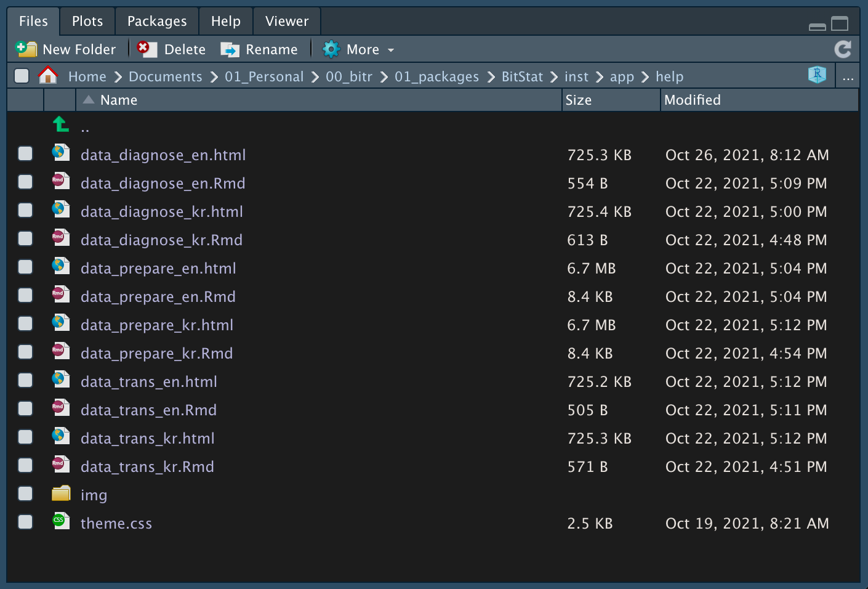Image resolution: width=868 pixels, height=589 pixels.
Task: Click the Rename file icon
Action: 230,49
